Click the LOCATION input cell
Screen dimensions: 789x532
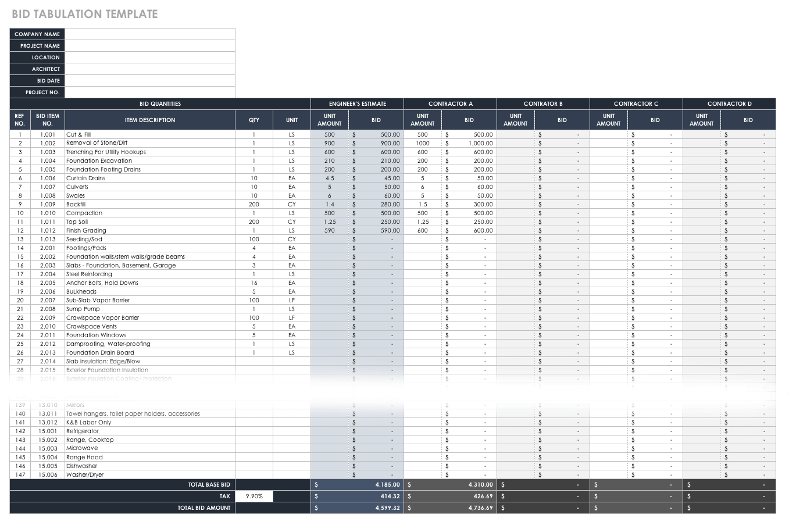[150, 57]
